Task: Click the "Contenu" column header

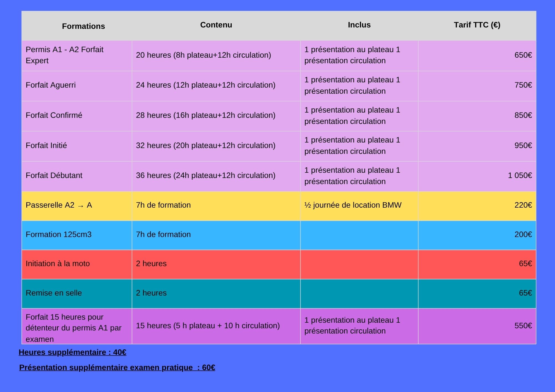Action: (216, 25)
